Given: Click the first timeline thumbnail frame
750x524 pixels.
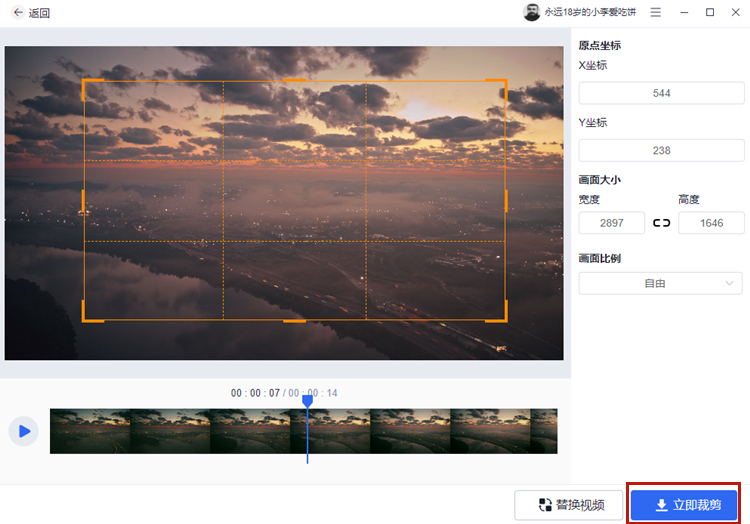Looking at the screenshot, I should click(x=90, y=431).
